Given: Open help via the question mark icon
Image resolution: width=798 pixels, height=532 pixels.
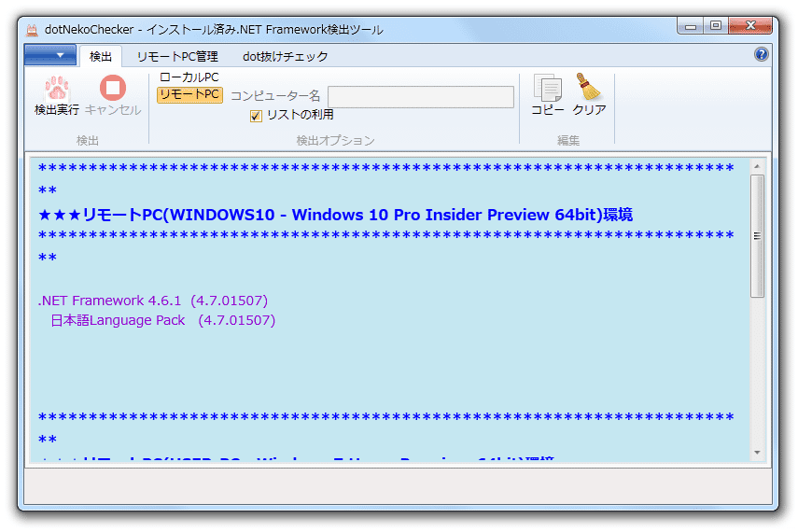Looking at the screenshot, I should pyautogui.click(x=761, y=54).
